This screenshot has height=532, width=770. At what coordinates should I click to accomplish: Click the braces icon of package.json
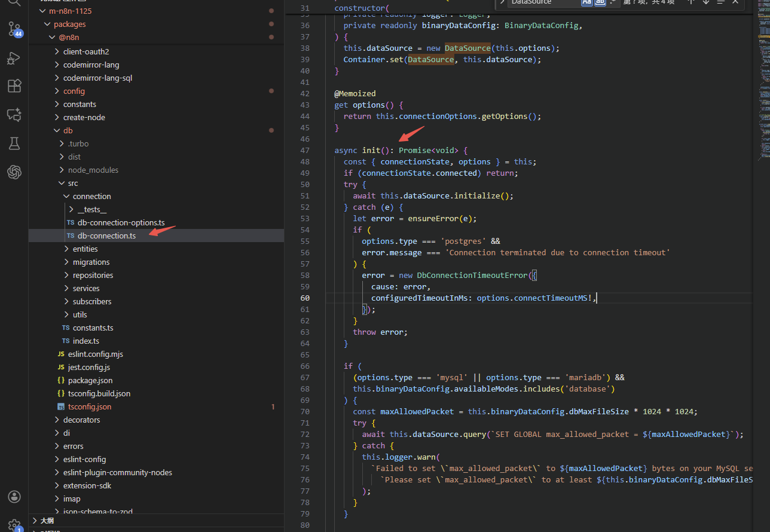point(61,380)
